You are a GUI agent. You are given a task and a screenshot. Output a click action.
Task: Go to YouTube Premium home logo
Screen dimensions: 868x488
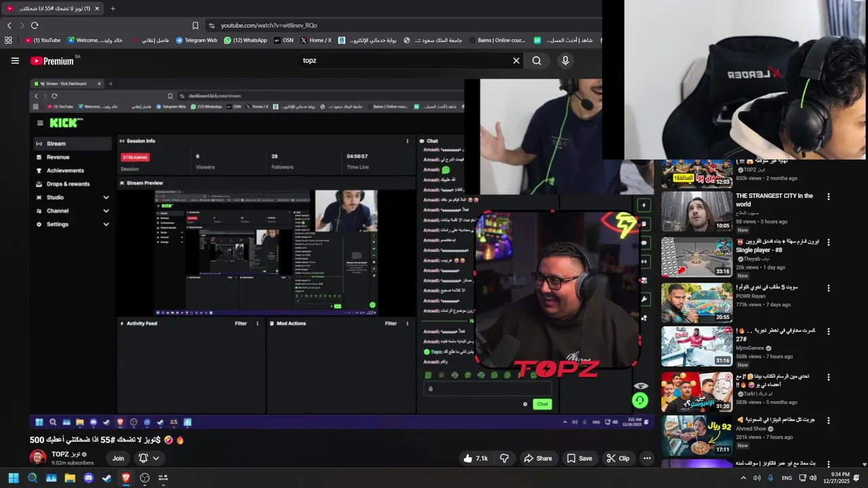[x=52, y=61]
